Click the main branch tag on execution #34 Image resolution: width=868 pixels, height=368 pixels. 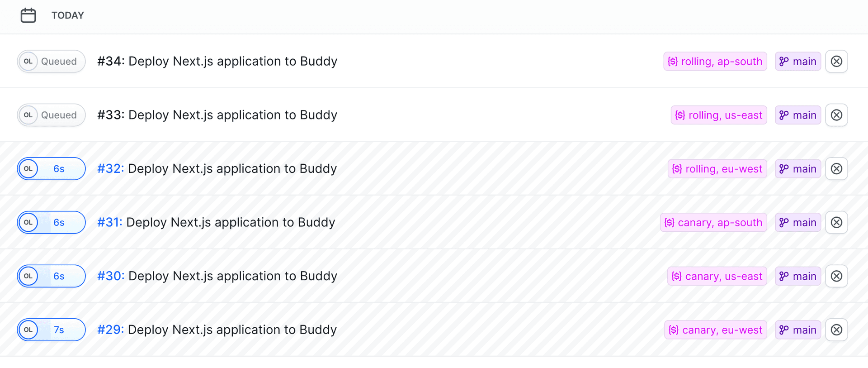coord(798,61)
